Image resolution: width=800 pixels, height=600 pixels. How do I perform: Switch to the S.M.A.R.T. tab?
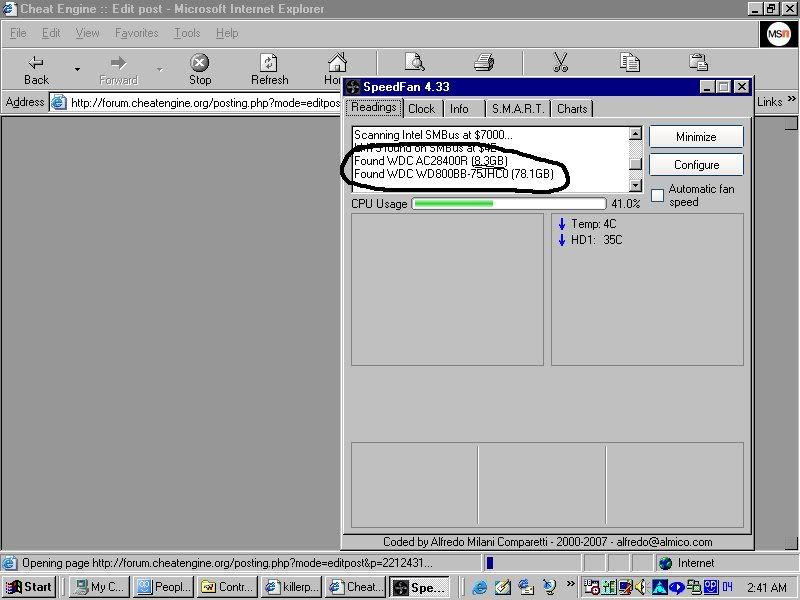point(517,109)
